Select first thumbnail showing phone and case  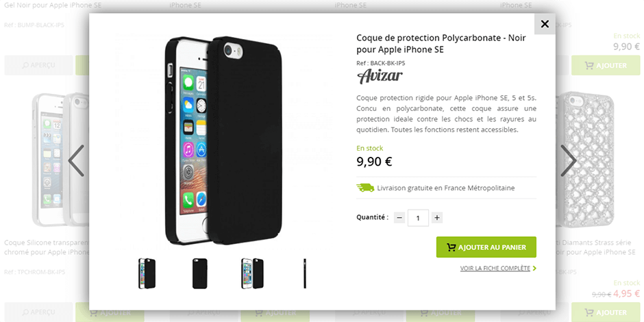147,273
